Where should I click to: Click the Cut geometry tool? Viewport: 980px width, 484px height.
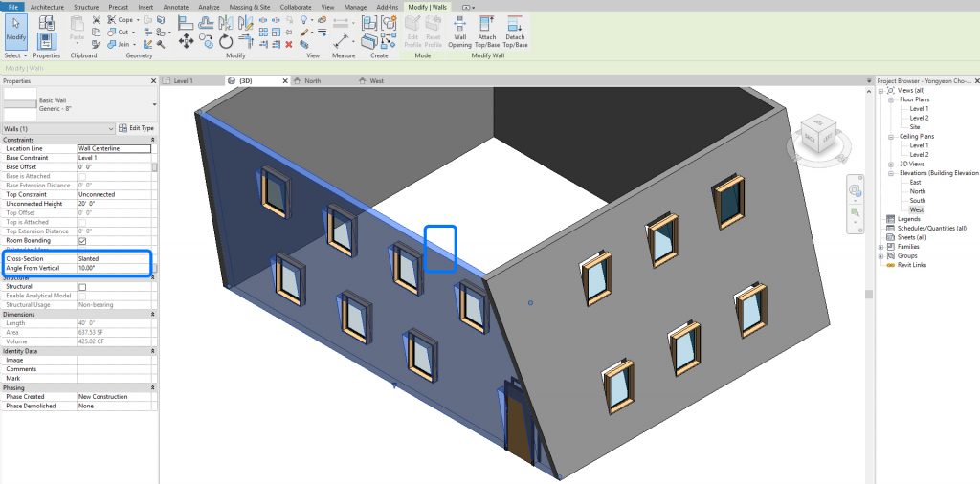pyautogui.click(x=119, y=32)
